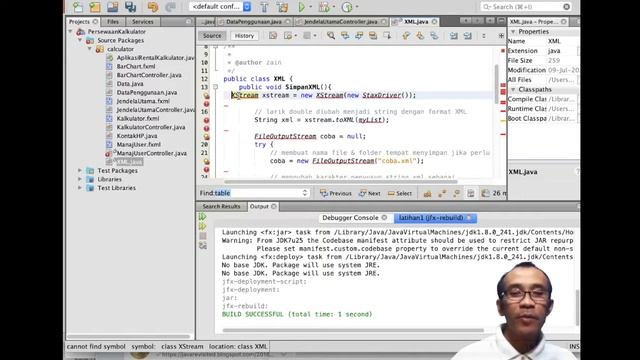The height and width of the screenshot is (360, 640).
Task: Click Toggle Rectangular Selection editor icon
Action: point(387,36)
